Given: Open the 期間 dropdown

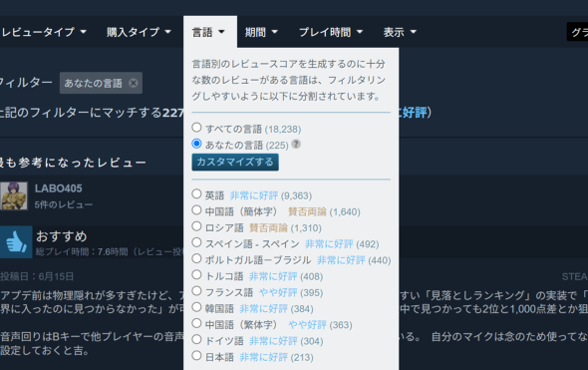Looking at the screenshot, I should point(261,32).
